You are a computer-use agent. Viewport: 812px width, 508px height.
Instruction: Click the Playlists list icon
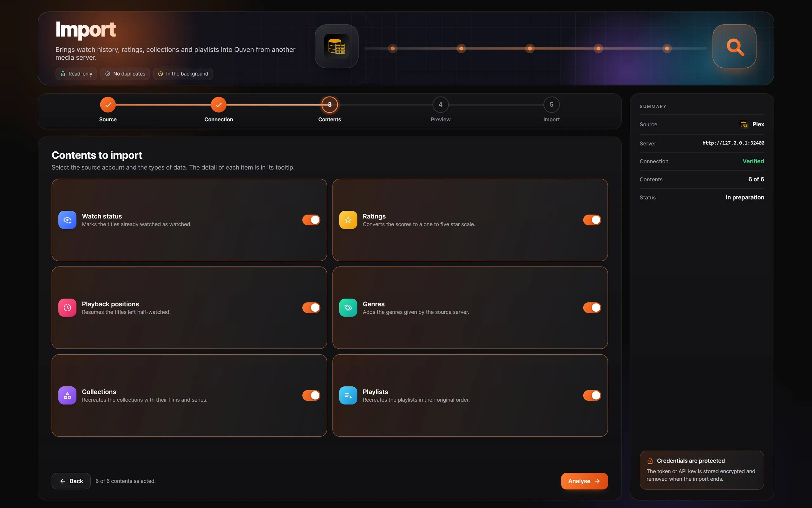(x=348, y=396)
